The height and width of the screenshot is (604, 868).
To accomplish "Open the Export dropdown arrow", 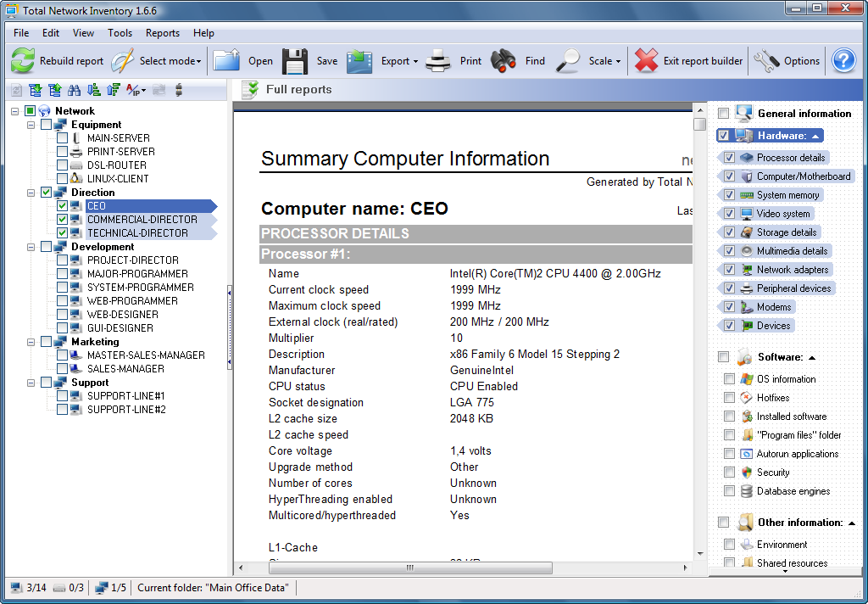I will point(415,62).
